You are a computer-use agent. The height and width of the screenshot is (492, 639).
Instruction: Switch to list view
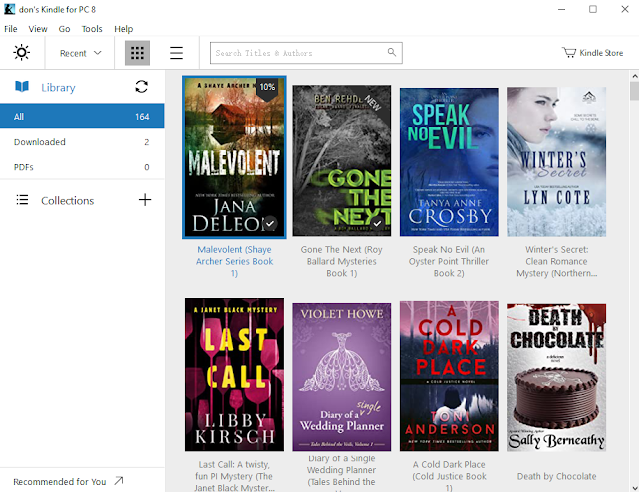pyautogui.click(x=176, y=53)
